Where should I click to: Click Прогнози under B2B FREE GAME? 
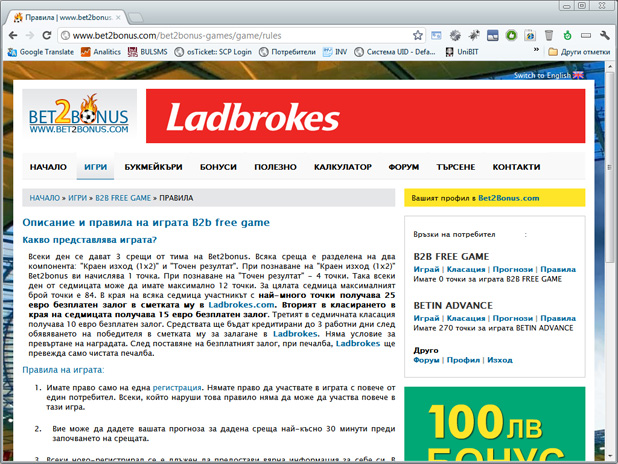click(x=512, y=269)
